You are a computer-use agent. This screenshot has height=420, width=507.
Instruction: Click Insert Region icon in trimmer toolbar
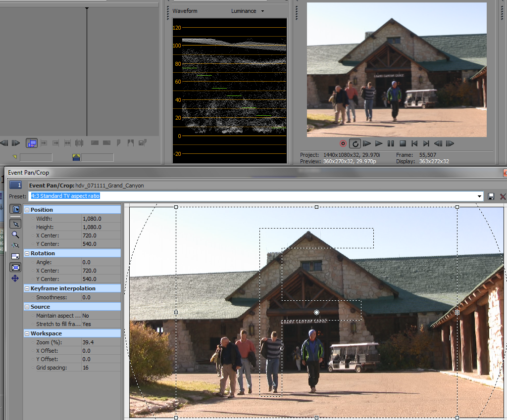[131, 143]
